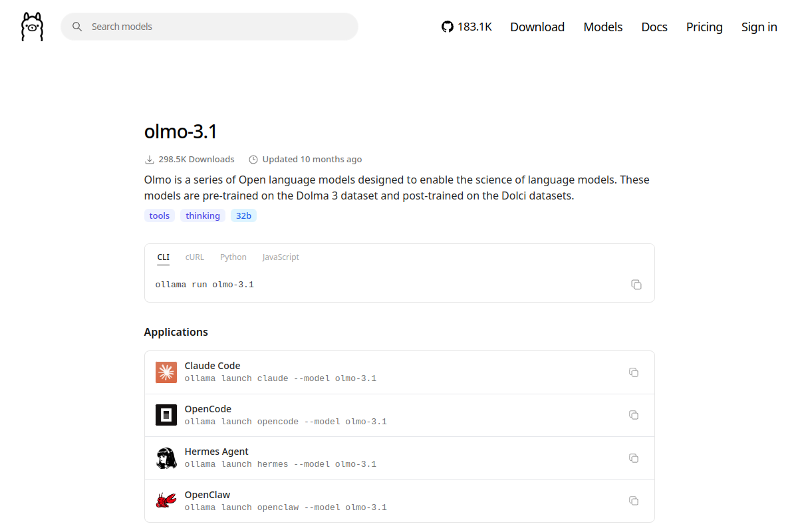Screen dimensions: 798x532
Task: Click the ollama launch opencode command text
Action: [x=286, y=422]
